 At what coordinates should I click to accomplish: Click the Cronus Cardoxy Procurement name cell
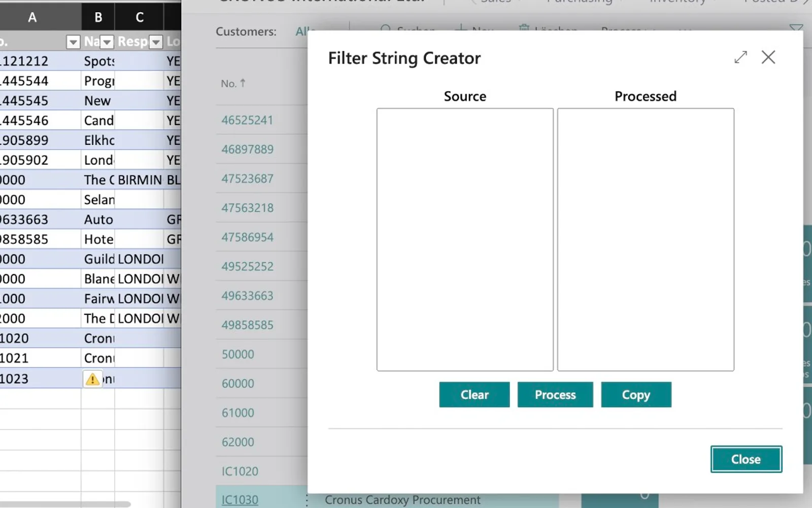pos(402,500)
